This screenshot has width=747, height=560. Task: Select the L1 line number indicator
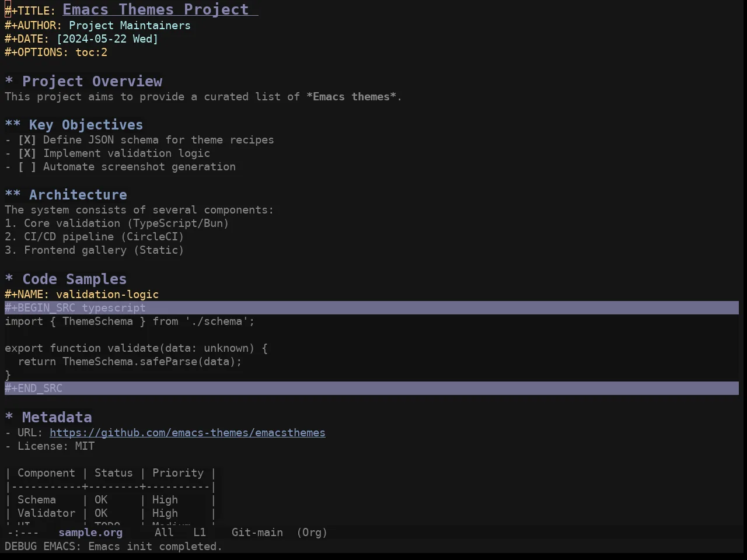pyautogui.click(x=200, y=533)
